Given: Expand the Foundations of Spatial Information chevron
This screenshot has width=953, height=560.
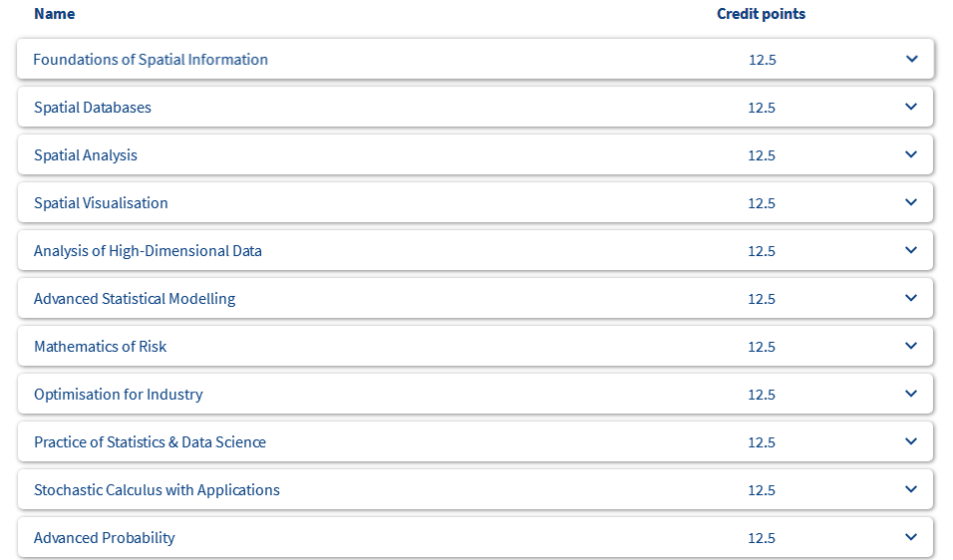Looking at the screenshot, I should (912, 59).
